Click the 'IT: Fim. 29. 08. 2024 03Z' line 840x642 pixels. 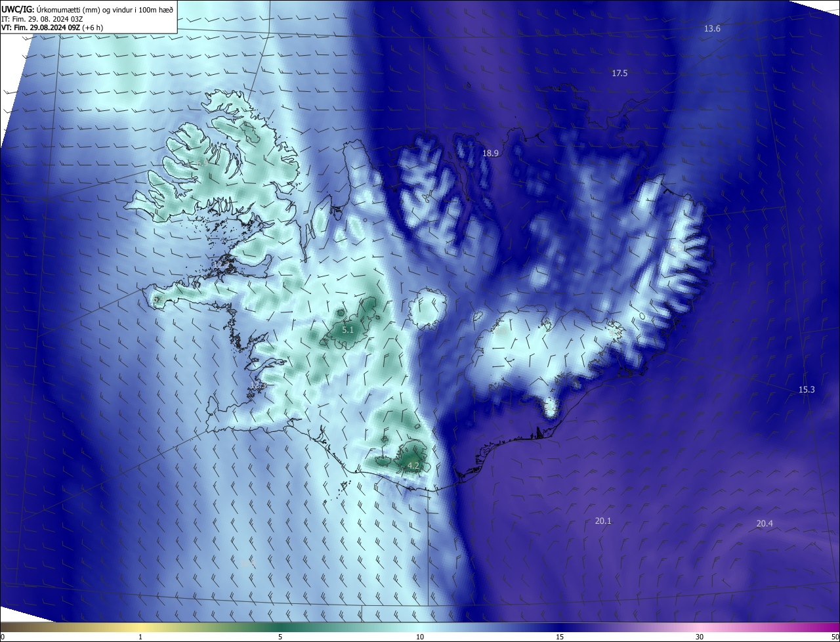41,18
